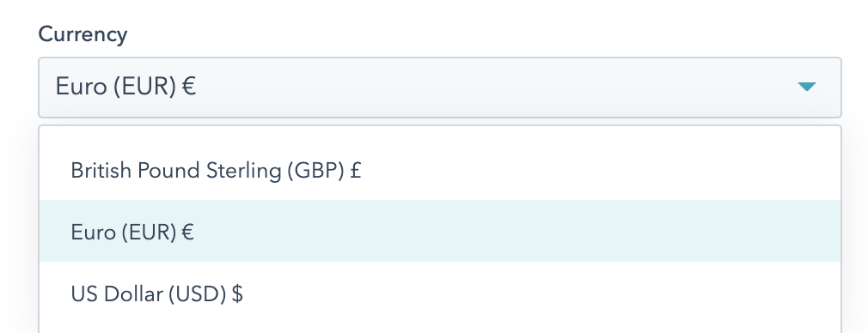Click the word Euro in the highlighted row
868x333 pixels.
(93, 233)
